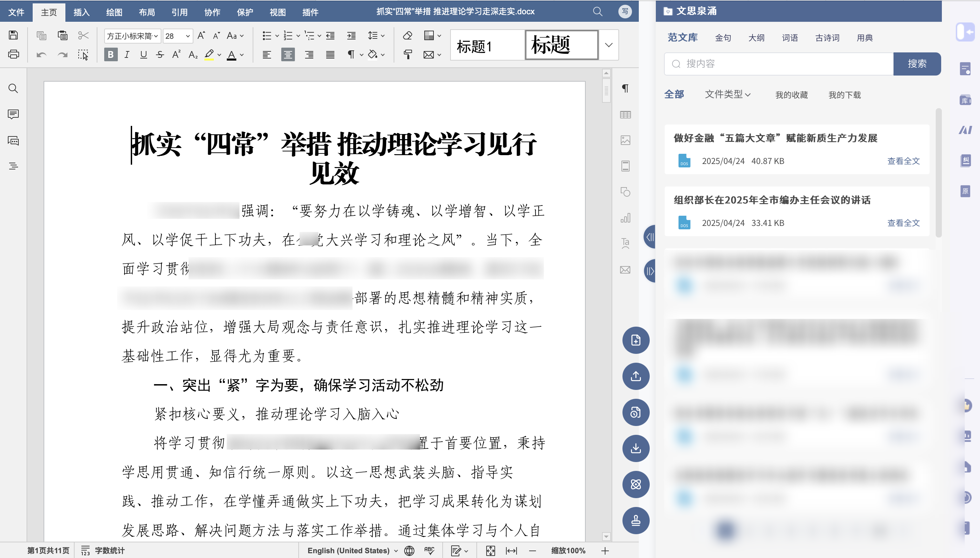The image size is (980, 558).
Task: Toggle Bold formatting
Action: [x=110, y=55]
